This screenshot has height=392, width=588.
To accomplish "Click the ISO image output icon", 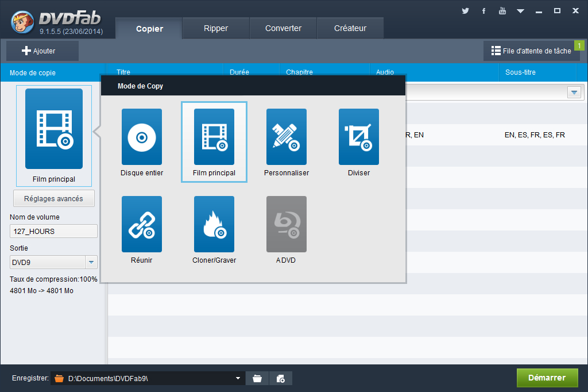I will [x=281, y=378].
